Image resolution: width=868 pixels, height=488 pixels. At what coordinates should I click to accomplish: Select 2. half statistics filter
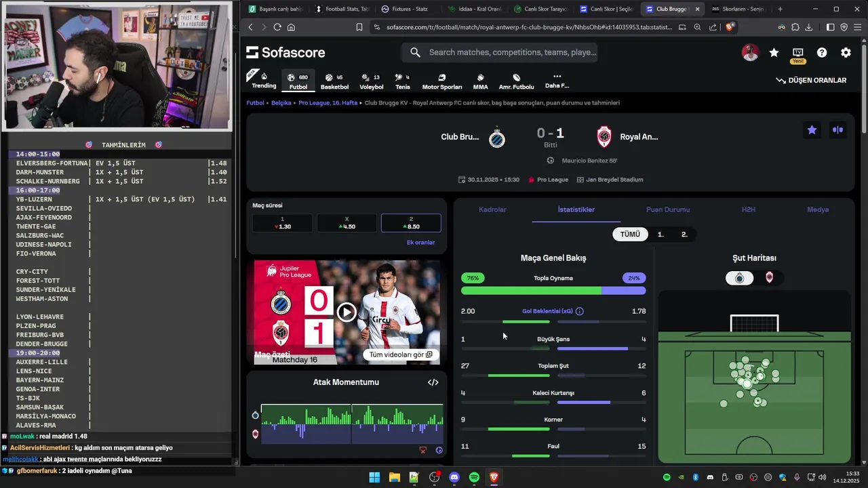(684, 235)
